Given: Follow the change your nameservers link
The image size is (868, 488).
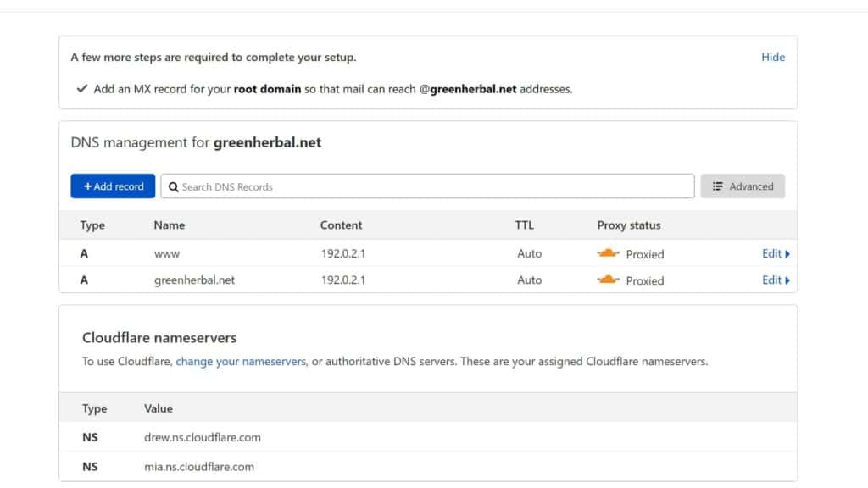Looking at the screenshot, I should click(x=241, y=361).
